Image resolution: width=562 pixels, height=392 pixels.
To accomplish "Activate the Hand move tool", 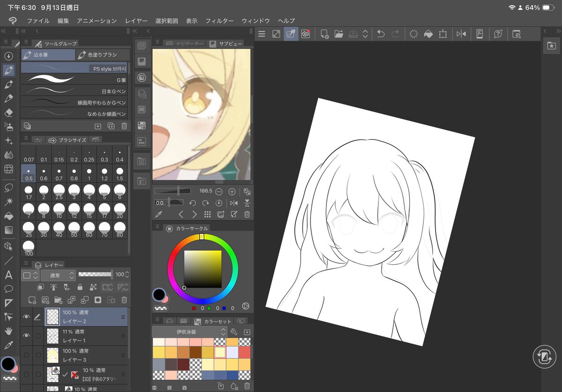I will coord(8,331).
